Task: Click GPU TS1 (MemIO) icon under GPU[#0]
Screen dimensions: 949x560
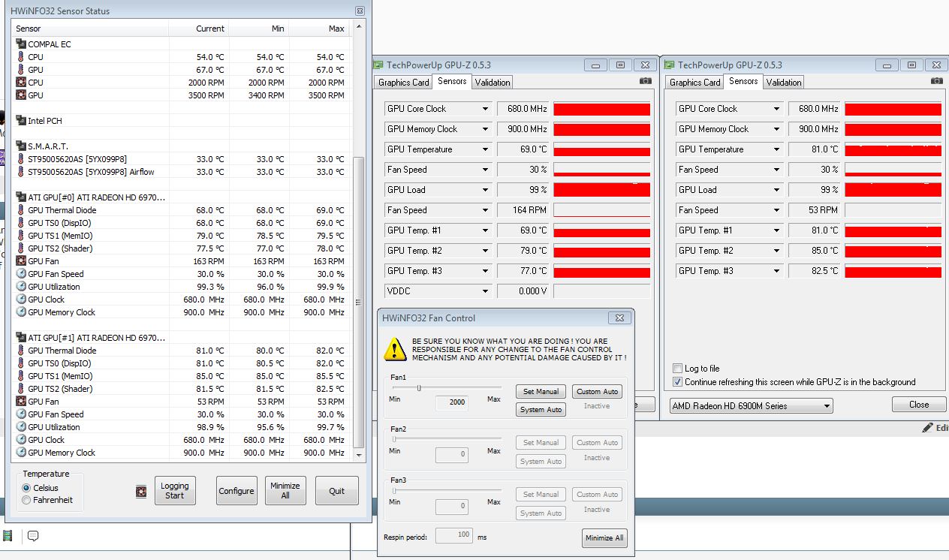Action: (x=21, y=236)
